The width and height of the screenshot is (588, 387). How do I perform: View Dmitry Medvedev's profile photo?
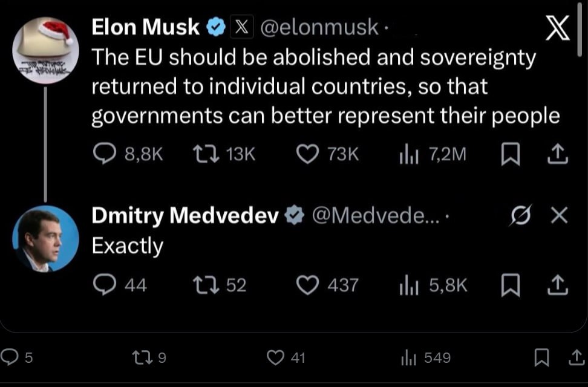(x=45, y=238)
